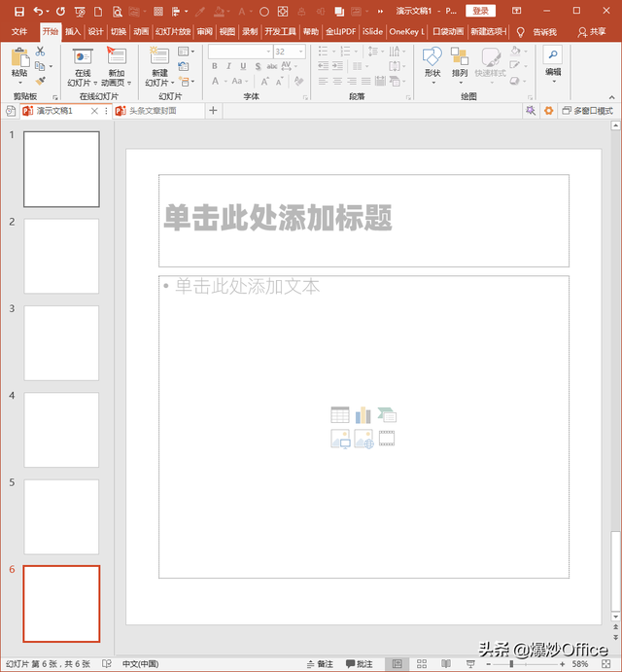Switch to the 设计 tab

(95, 32)
